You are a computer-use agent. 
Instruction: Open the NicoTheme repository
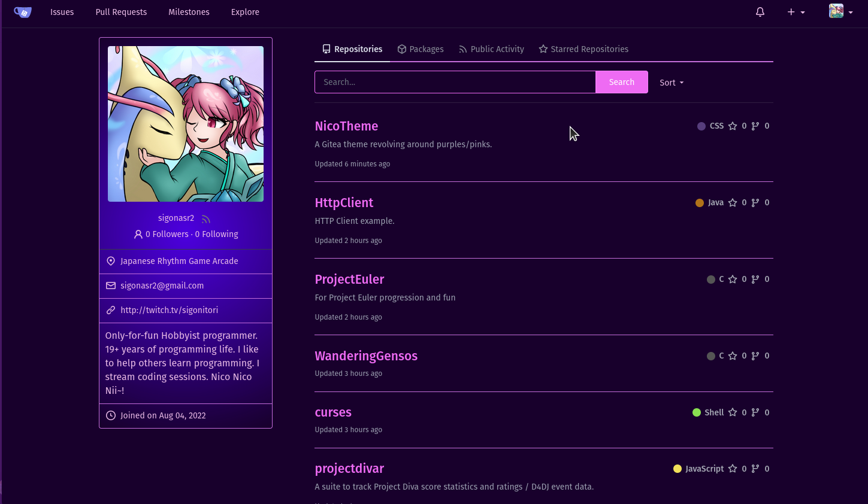[x=346, y=126]
